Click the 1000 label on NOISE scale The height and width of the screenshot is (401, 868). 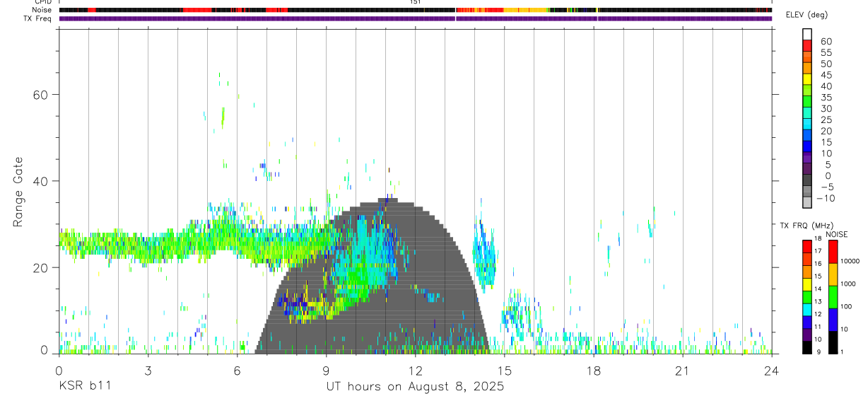point(848,284)
